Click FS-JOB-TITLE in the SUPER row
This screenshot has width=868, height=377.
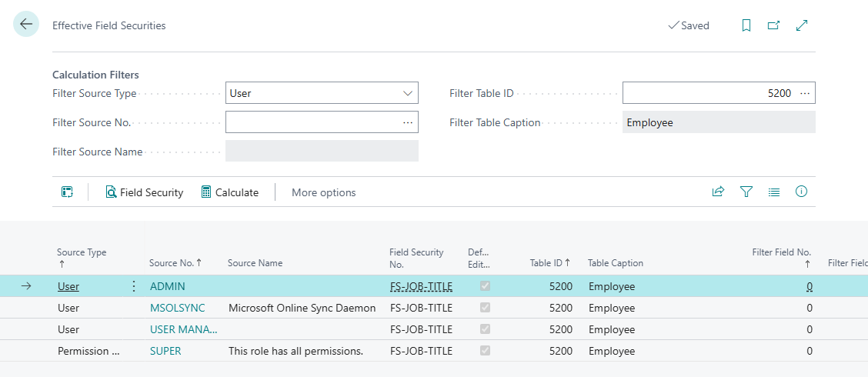[421, 351]
